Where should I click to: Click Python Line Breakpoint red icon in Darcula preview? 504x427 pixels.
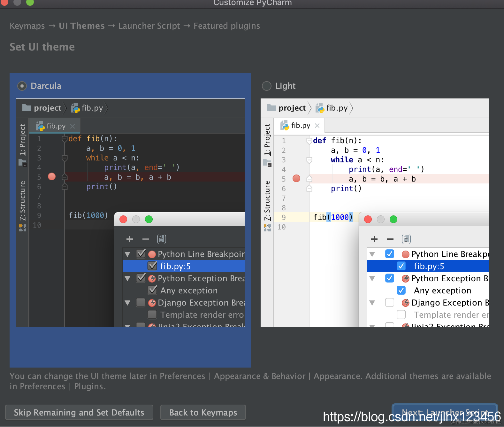pos(152,254)
